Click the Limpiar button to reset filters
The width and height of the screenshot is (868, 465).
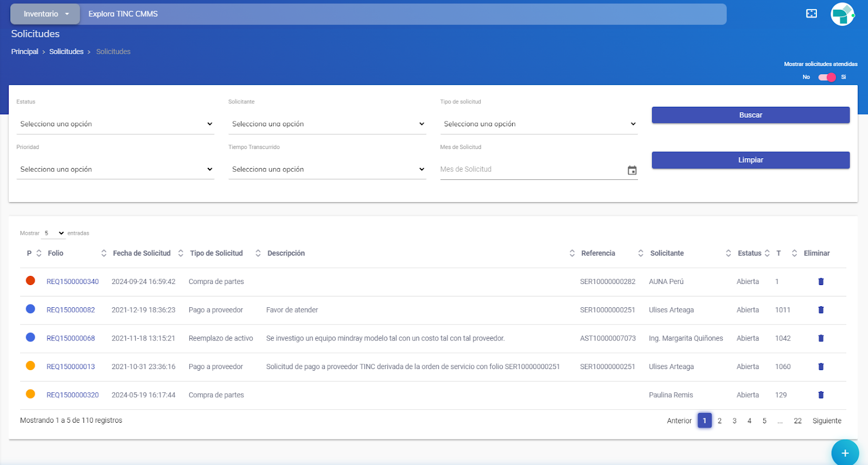[750, 160]
